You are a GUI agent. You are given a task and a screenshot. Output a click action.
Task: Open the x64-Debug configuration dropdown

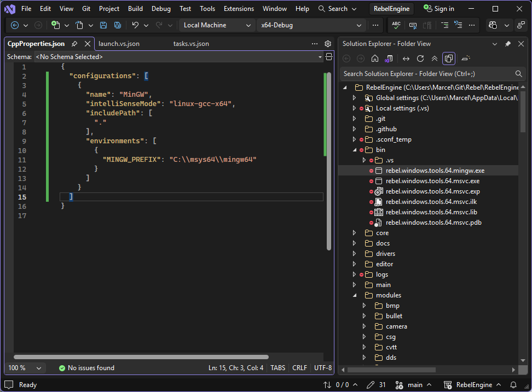311,25
